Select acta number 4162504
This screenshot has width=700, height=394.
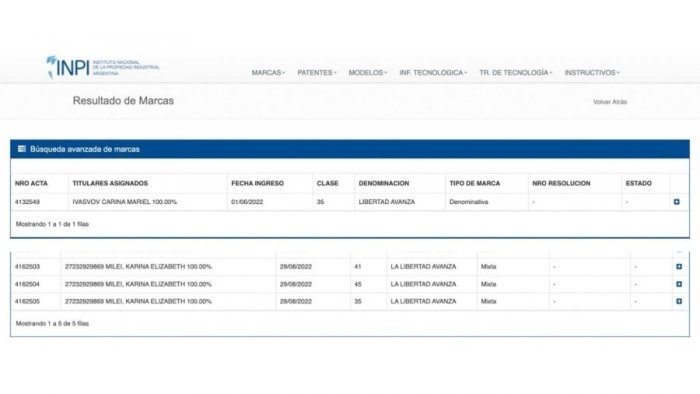pyautogui.click(x=27, y=284)
